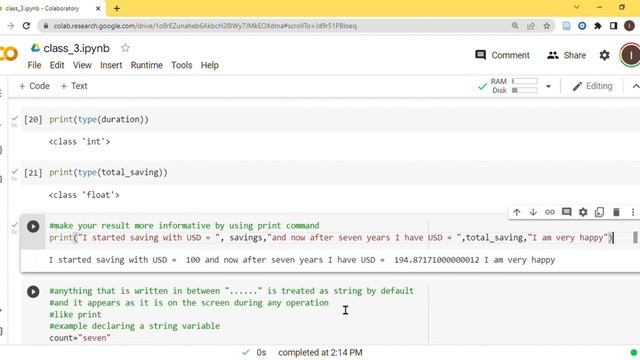
Task: Collapse the header with the up chevron
Action: (x=635, y=86)
